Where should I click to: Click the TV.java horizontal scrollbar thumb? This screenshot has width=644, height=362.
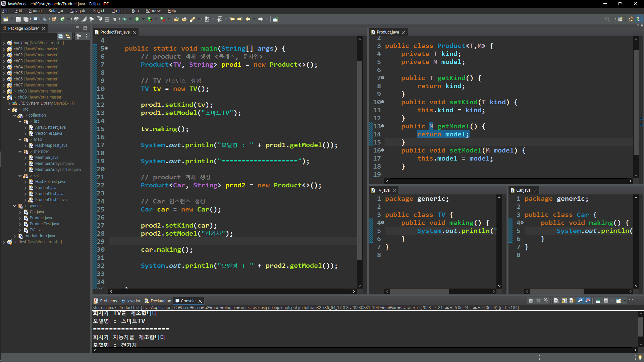pos(419,292)
